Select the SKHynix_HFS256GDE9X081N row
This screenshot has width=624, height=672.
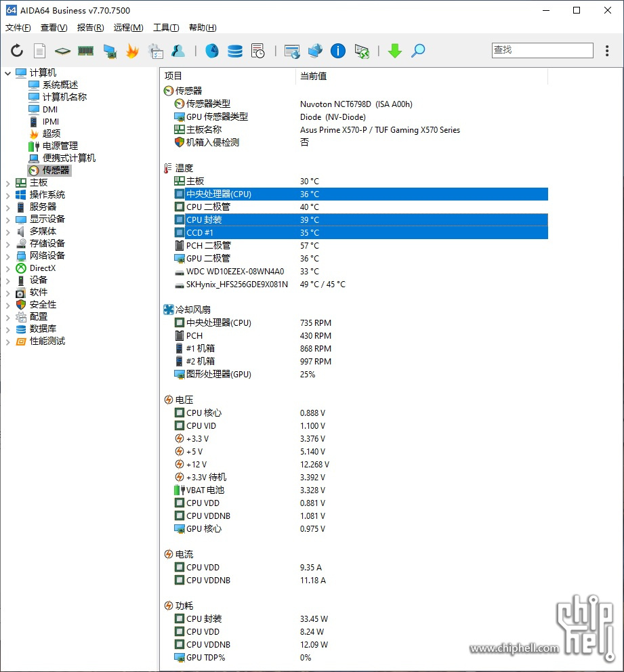360,284
